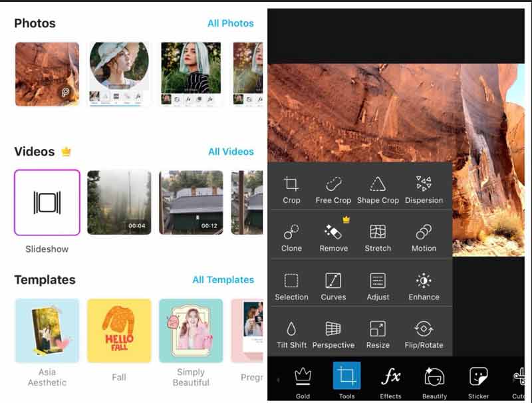
Task: Open the Remove object tool
Action: tap(333, 237)
